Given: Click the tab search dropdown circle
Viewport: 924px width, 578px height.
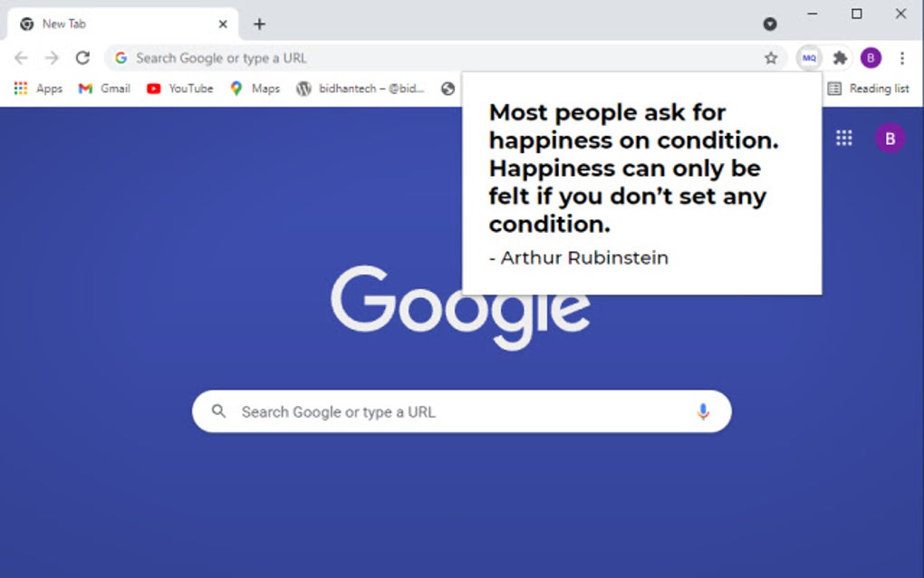Looking at the screenshot, I should 770,24.
